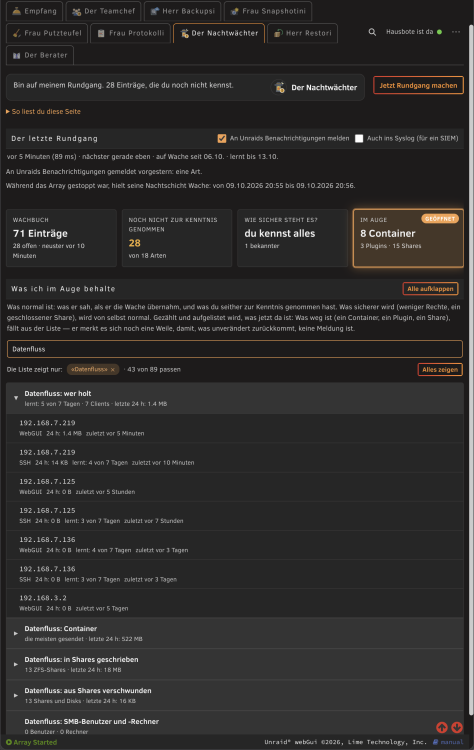
Task: Open the Empfang tab
Action: coord(34,11)
